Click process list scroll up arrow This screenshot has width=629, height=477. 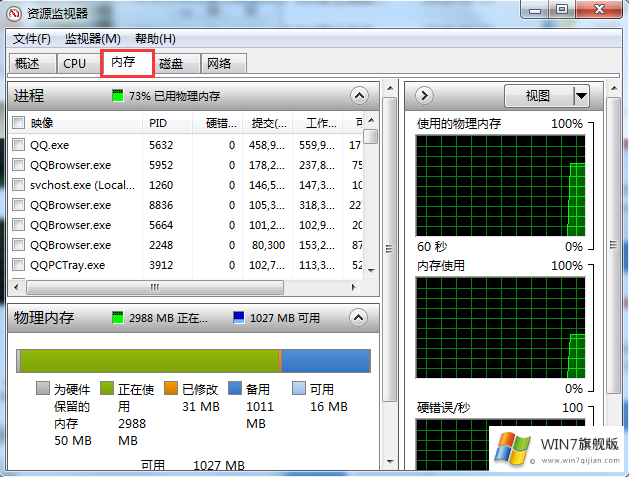[x=371, y=120]
